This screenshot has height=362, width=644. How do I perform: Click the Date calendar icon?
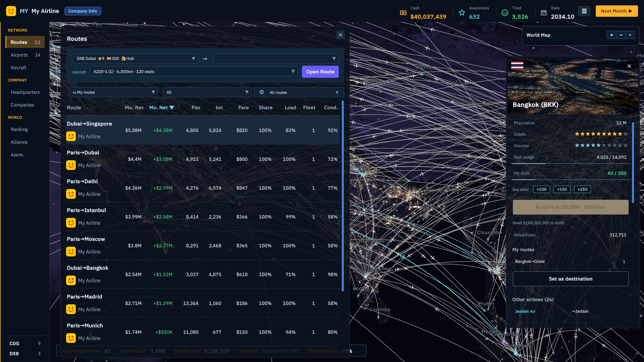point(544,13)
